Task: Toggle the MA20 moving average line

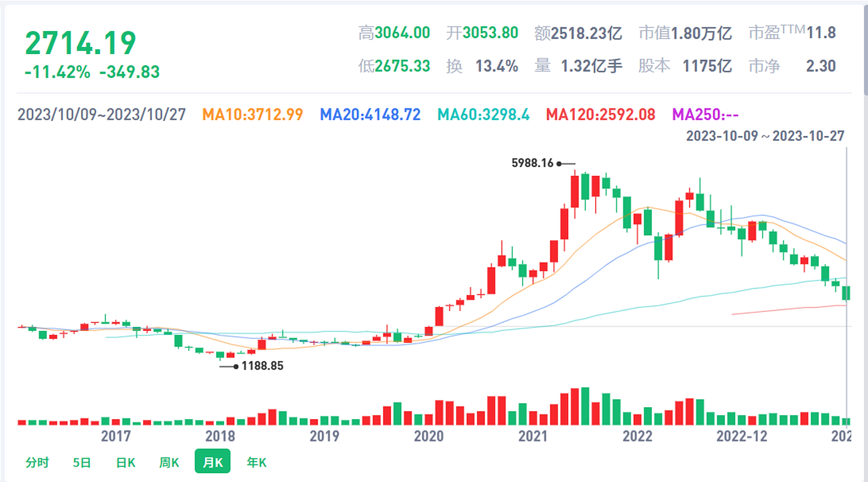Action: pyautogui.click(x=370, y=114)
